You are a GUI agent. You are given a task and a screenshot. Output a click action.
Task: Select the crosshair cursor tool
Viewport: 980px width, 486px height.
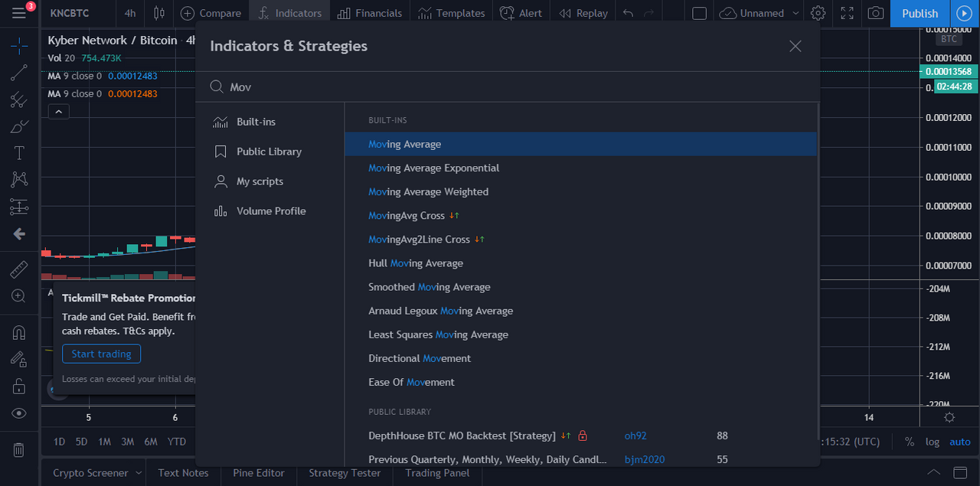click(x=19, y=45)
